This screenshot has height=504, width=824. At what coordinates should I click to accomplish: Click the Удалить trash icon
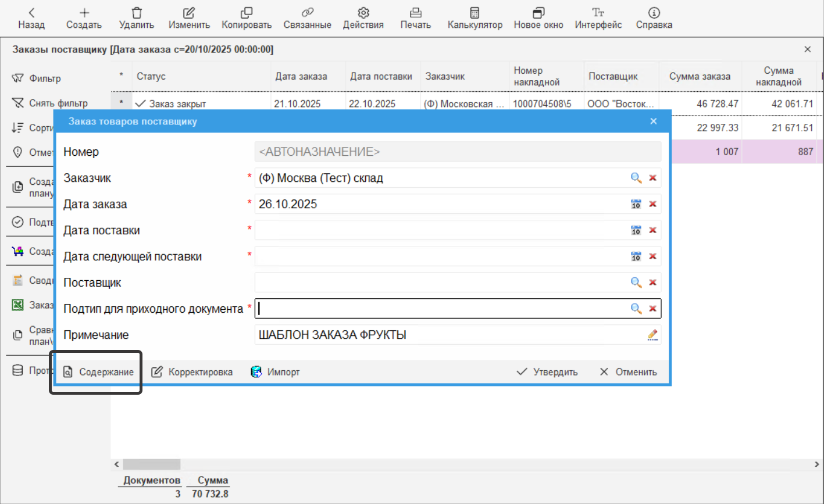tap(137, 13)
